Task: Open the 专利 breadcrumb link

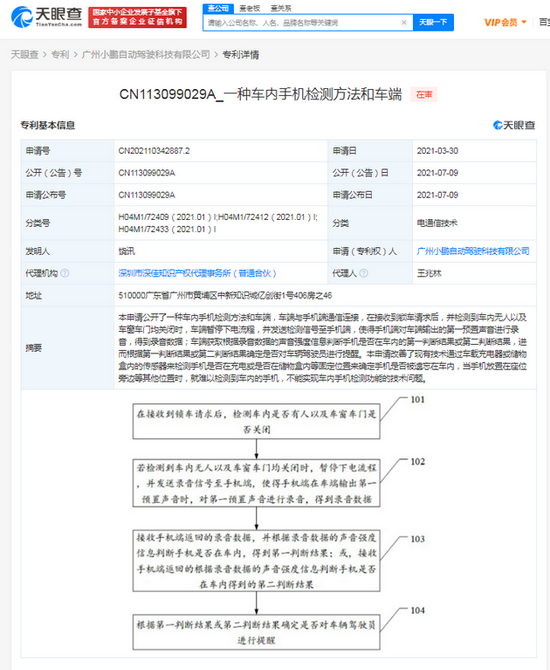Action: tap(60, 55)
